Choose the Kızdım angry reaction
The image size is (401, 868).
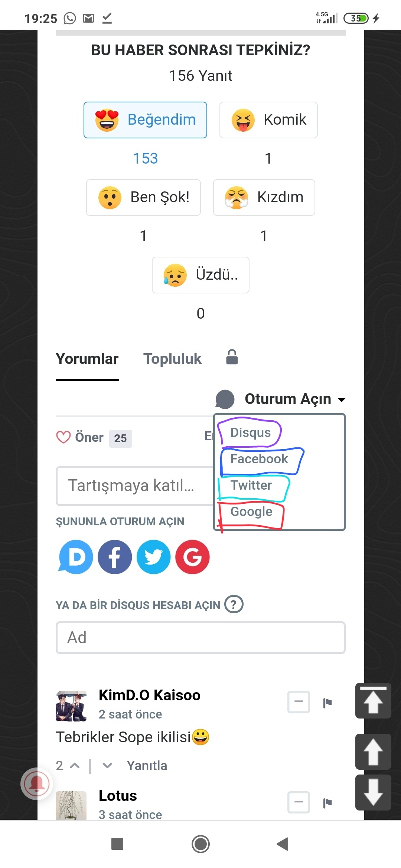tap(264, 197)
